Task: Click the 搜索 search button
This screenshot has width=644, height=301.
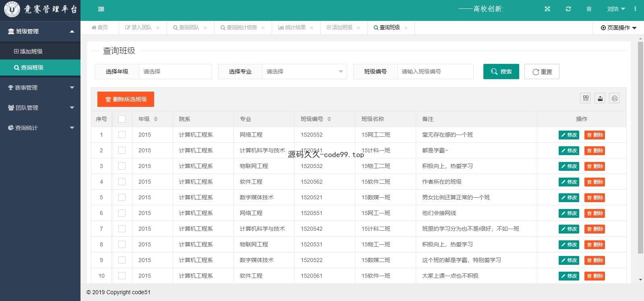Action: (x=501, y=72)
